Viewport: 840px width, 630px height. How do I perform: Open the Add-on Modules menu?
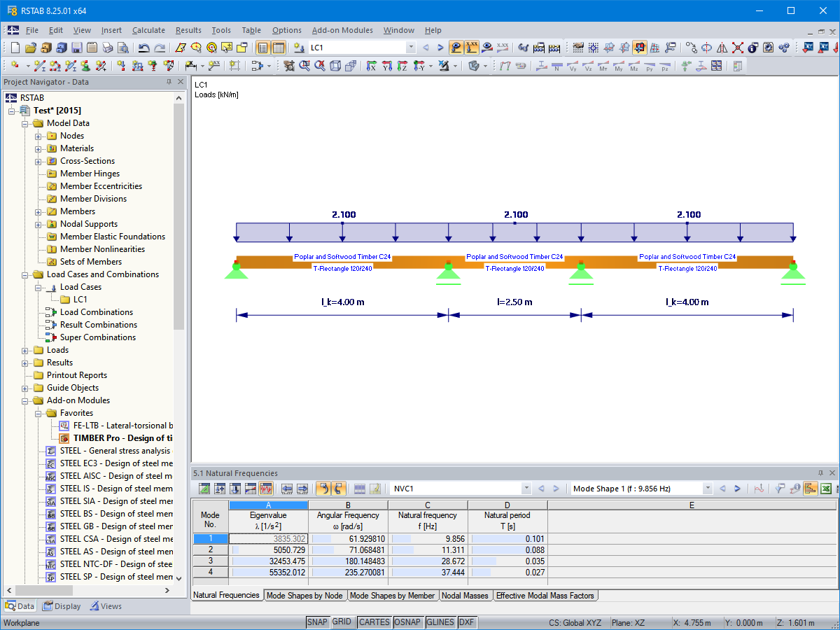click(342, 30)
